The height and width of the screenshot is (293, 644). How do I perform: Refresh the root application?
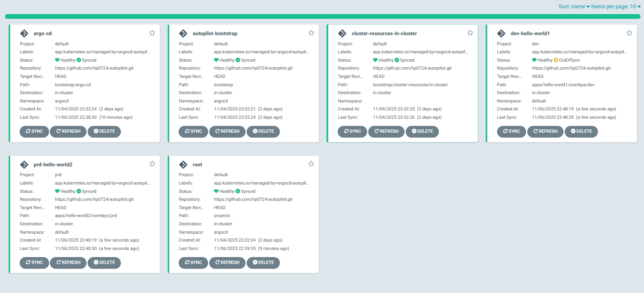point(227,262)
